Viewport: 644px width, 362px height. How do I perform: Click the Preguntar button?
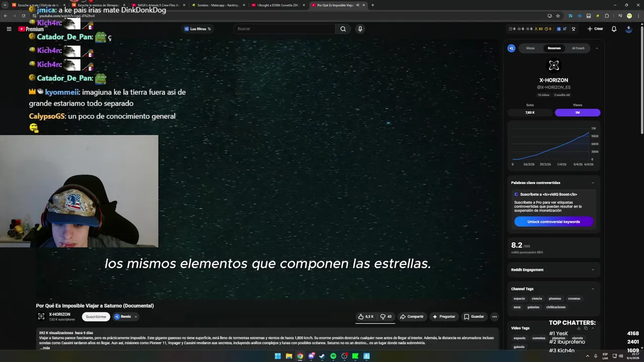[443, 317]
